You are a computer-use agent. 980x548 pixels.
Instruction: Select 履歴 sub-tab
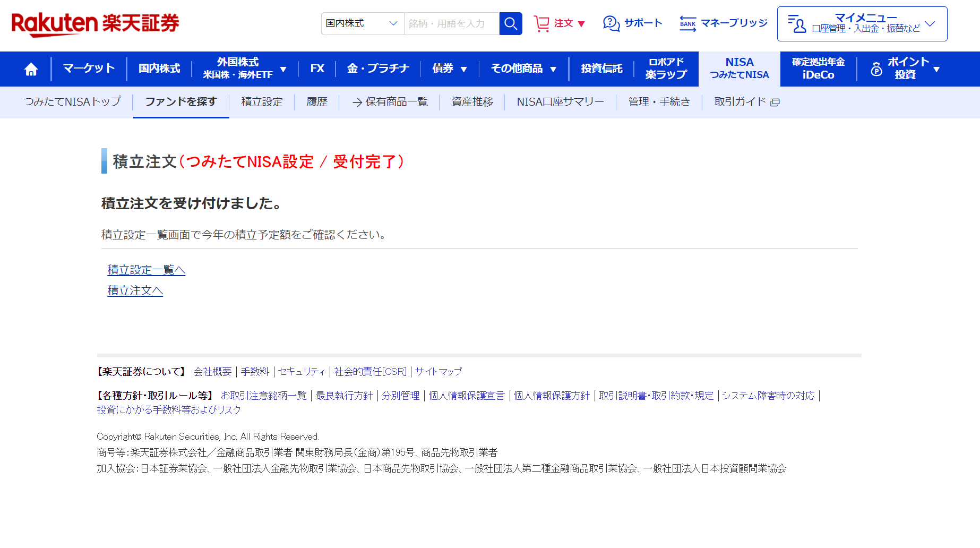point(317,101)
